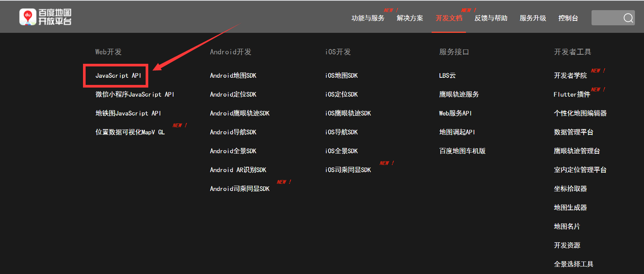Image resolution: width=644 pixels, height=274 pixels.
Task: Open 鹰眼轨迹管理台 link
Action: click(x=577, y=151)
